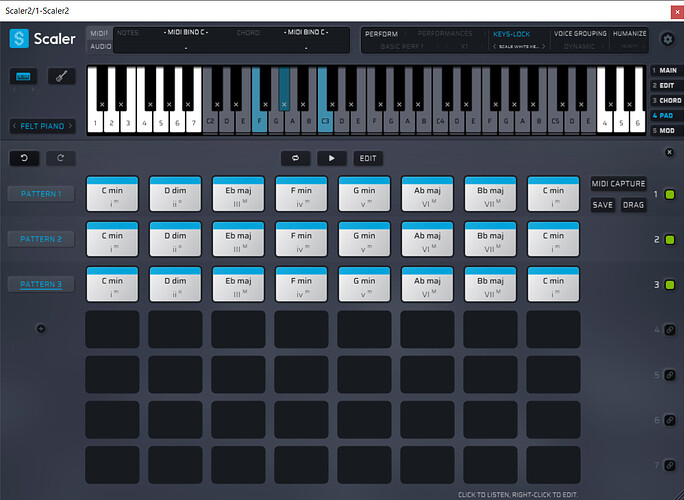Click the MIDI CAPTURE button

click(x=618, y=184)
